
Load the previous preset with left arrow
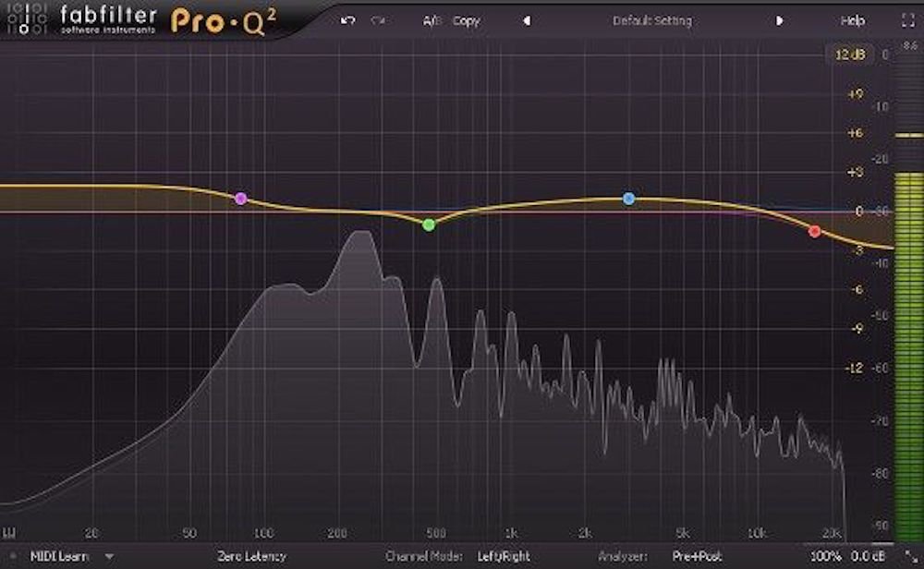[527, 20]
